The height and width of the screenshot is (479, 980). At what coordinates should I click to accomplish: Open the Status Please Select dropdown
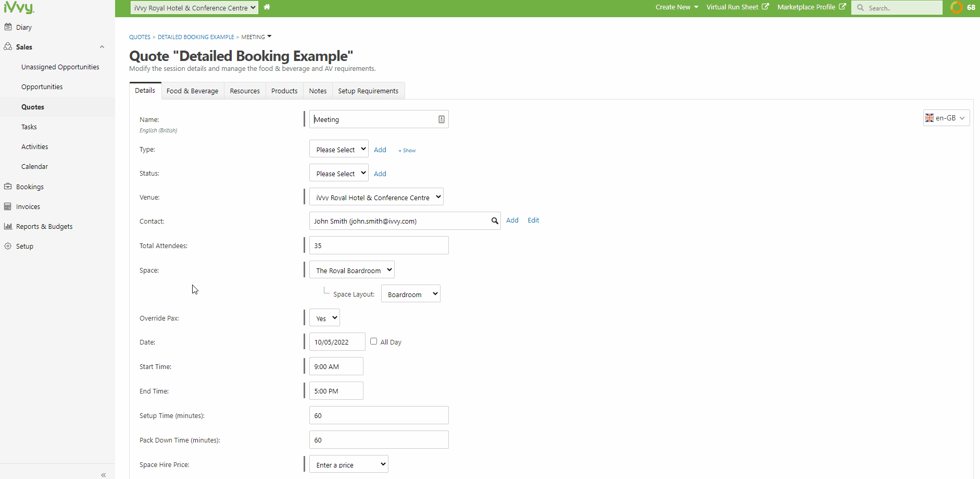(x=339, y=173)
